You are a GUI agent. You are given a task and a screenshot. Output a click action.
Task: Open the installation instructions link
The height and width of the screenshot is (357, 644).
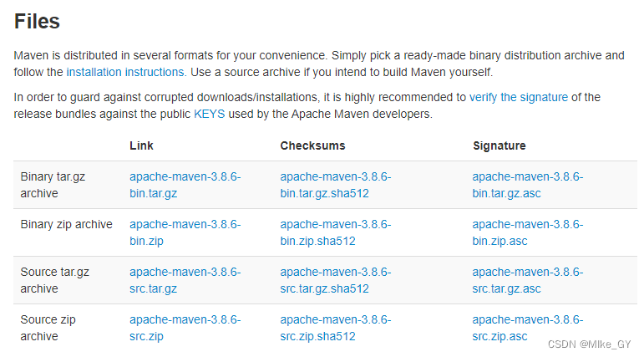[125, 72]
